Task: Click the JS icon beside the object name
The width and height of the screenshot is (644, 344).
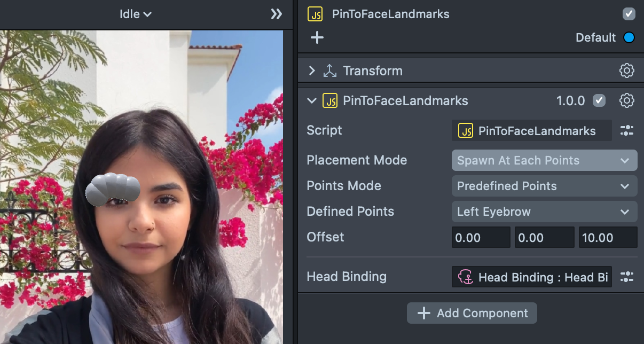Action: 315,14
